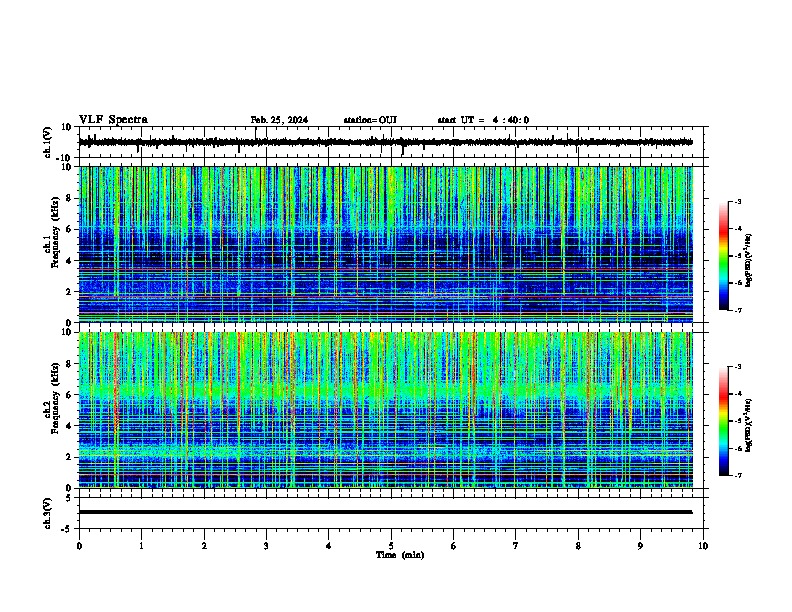The width and height of the screenshot is (792, 612).
Task: Click the time axis tick label "4"
Action: pos(329,545)
